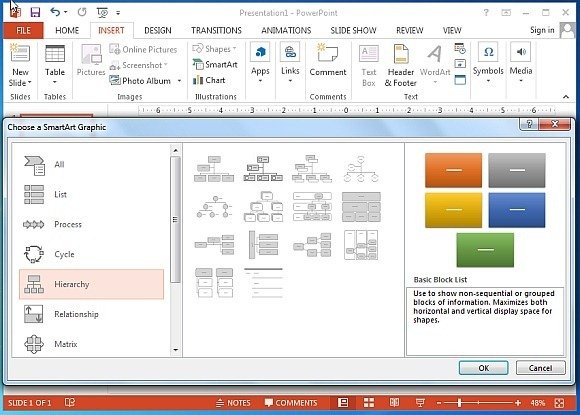580x415 pixels.
Task: Select the Process SmartArt category
Action: point(91,224)
